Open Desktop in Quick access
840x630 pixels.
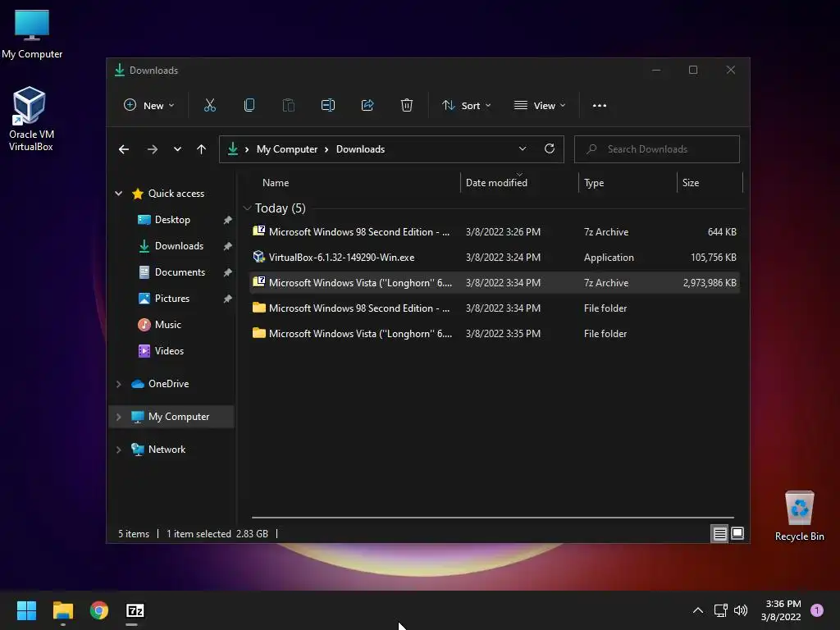[x=172, y=220]
